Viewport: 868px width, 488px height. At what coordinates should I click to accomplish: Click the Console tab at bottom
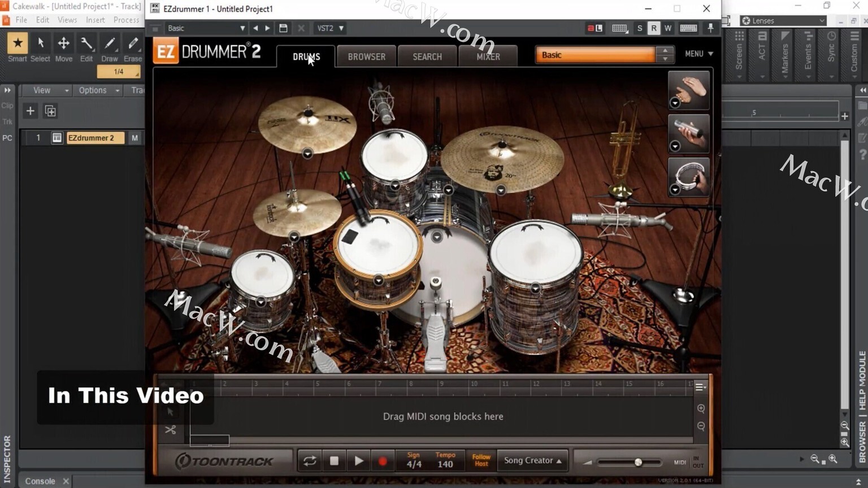(40, 481)
